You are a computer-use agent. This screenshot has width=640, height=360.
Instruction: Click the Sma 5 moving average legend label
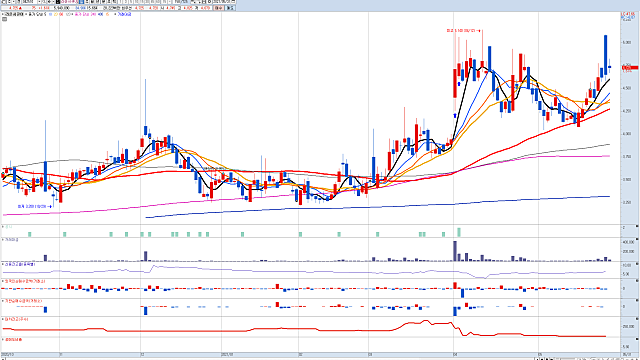point(37,14)
